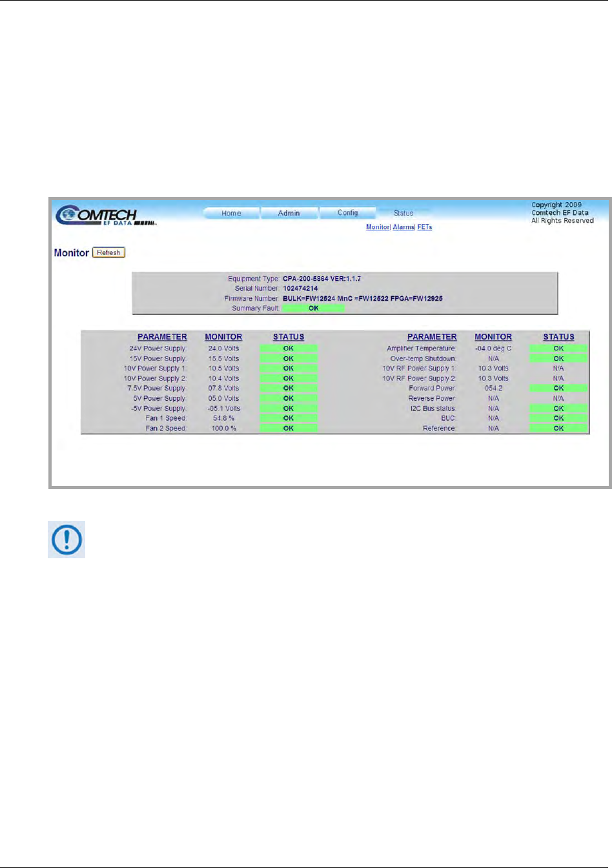Click the left STATUS column header
The image size is (612, 868).
pos(289,337)
